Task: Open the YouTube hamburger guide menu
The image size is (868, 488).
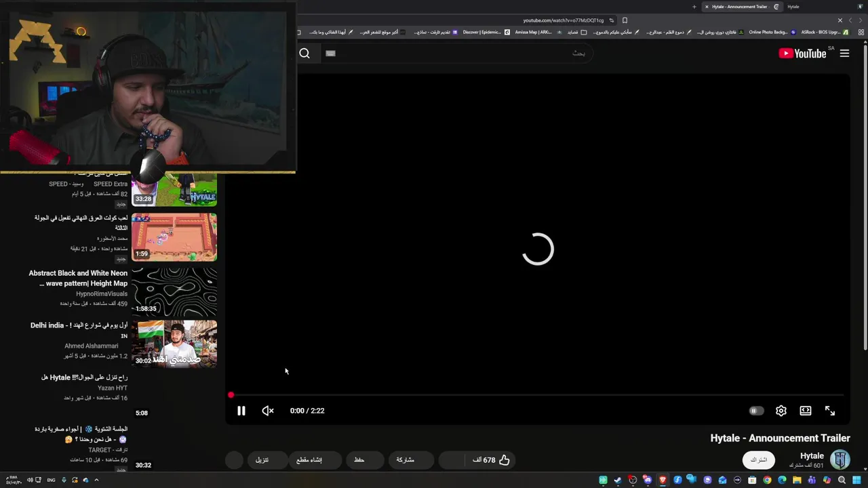Action: tap(844, 54)
